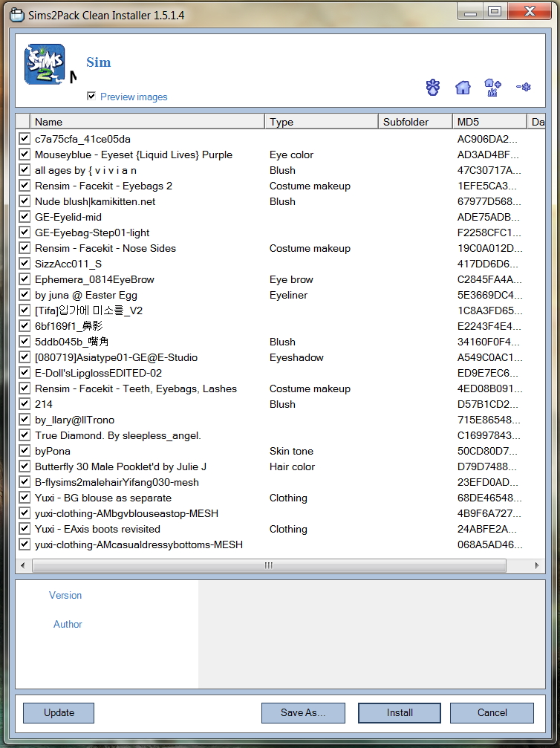This screenshot has height=748, width=560.
Task: Select the [080719]Asiatype01-GE@E-Studio row
Action: tap(281, 357)
